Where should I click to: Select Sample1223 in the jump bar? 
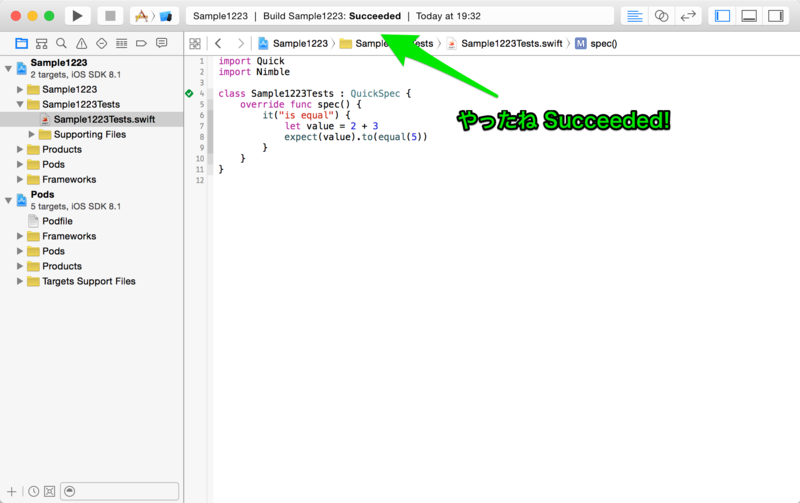click(x=293, y=43)
